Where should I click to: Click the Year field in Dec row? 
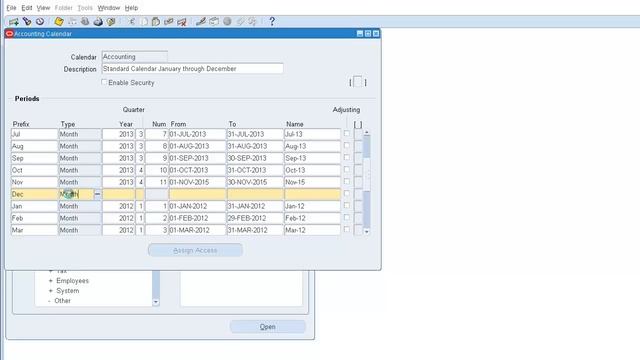(x=118, y=194)
